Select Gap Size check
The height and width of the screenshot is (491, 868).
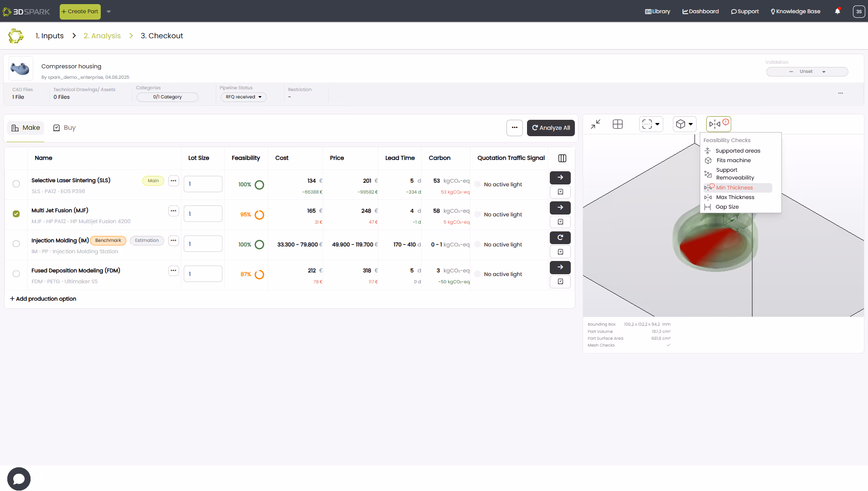(738, 207)
